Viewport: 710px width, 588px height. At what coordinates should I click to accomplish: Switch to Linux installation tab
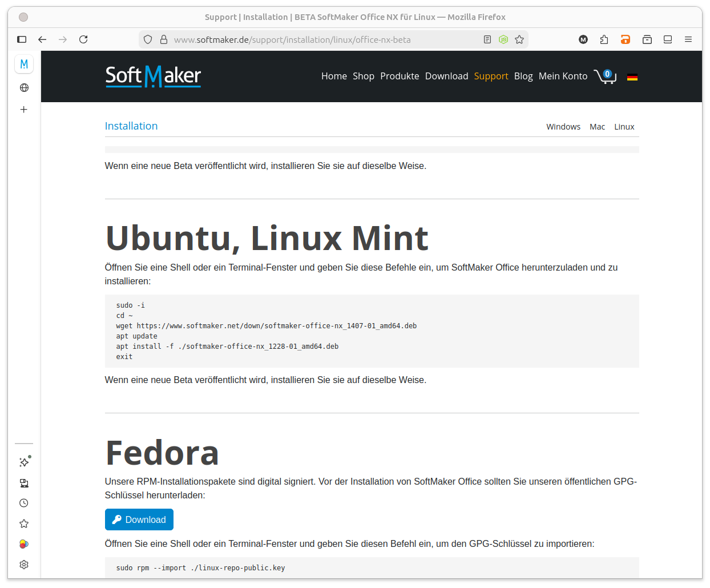tap(624, 127)
